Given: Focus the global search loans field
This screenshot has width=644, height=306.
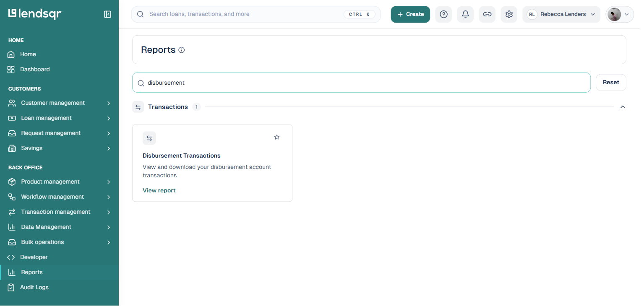Looking at the screenshot, I should coord(256,14).
